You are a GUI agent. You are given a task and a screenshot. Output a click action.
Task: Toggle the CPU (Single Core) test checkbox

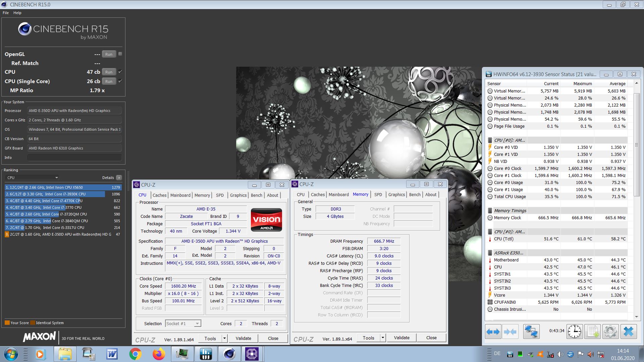click(x=120, y=81)
